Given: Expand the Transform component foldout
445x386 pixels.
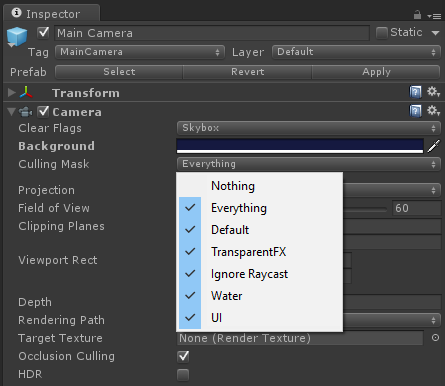Looking at the screenshot, I should (12, 92).
